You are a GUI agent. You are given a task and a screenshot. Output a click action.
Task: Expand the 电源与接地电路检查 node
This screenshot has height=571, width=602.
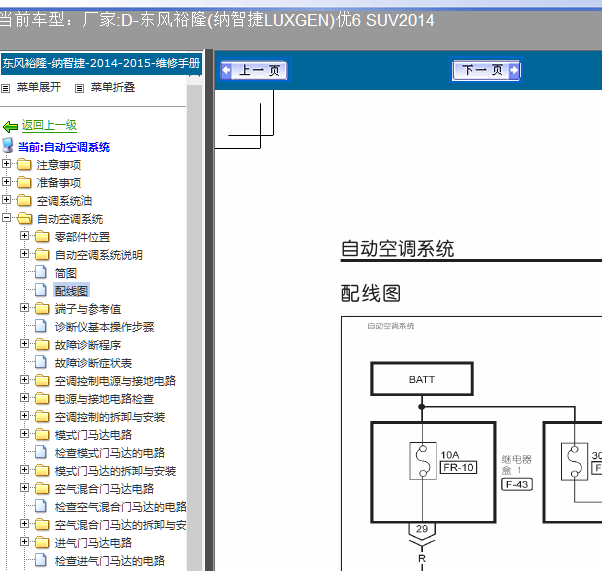click(24, 397)
